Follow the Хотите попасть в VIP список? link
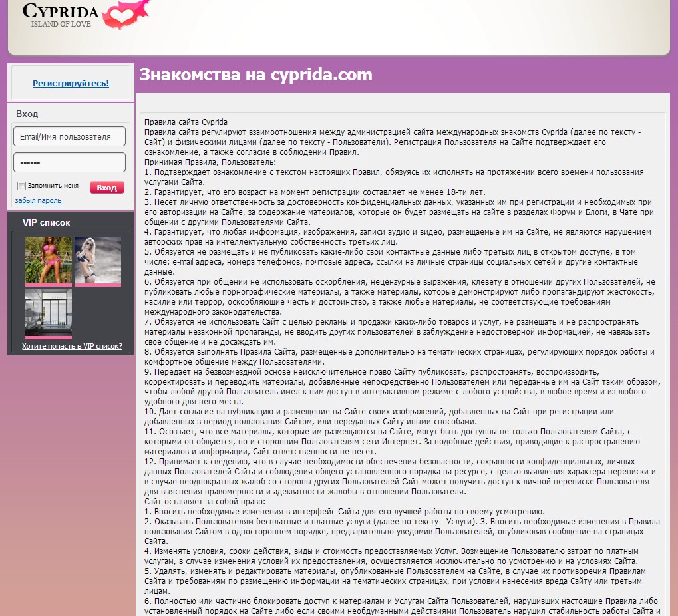Viewport: 678px width, 616px height. (72, 346)
